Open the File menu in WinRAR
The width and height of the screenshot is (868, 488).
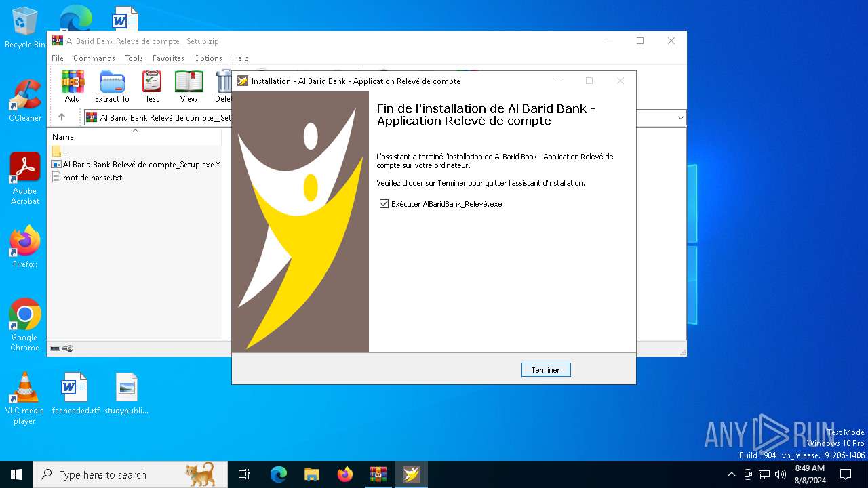[x=58, y=58]
